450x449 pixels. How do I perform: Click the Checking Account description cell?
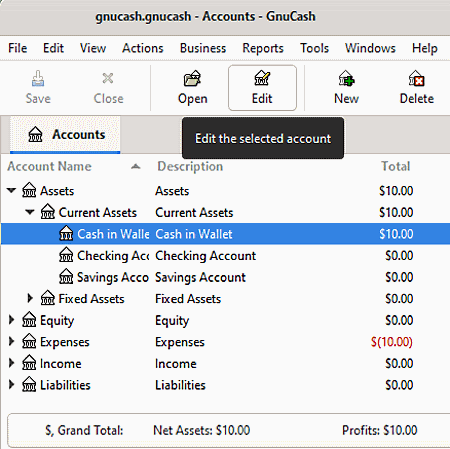tap(205, 256)
